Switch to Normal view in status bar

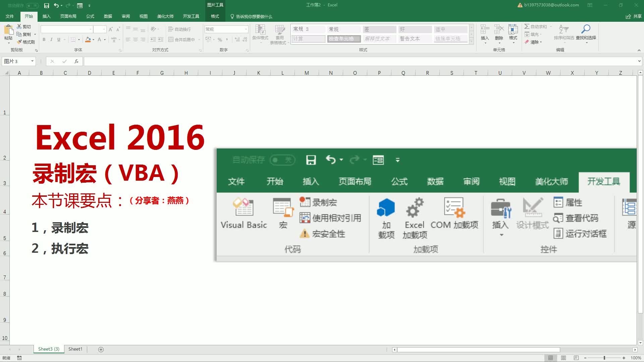550,358
